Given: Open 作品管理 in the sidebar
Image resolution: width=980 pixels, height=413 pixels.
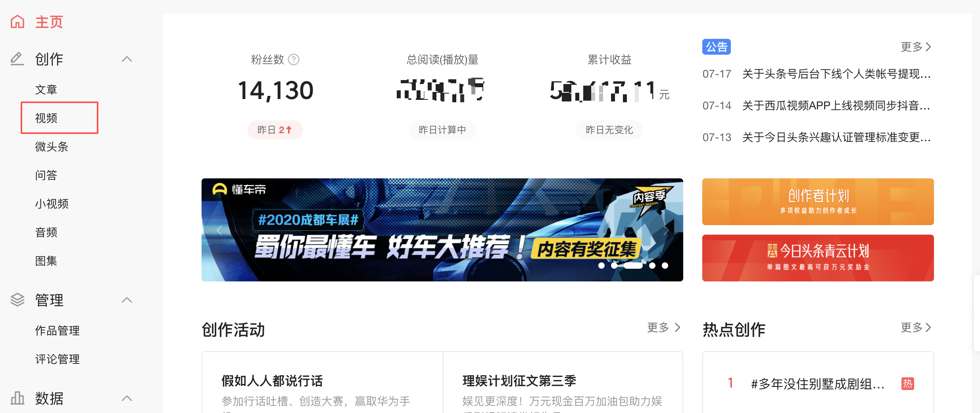Looking at the screenshot, I should (57, 331).
